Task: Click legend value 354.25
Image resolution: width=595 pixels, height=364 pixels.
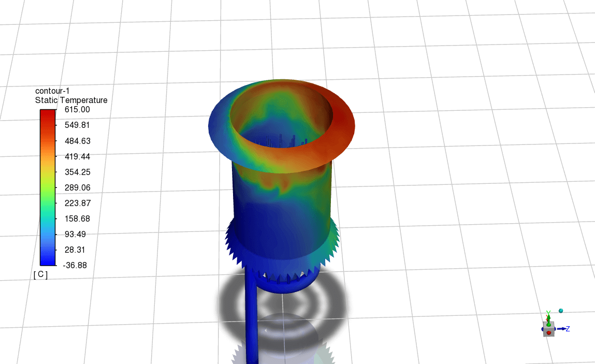Action: (x=77, y=172)
